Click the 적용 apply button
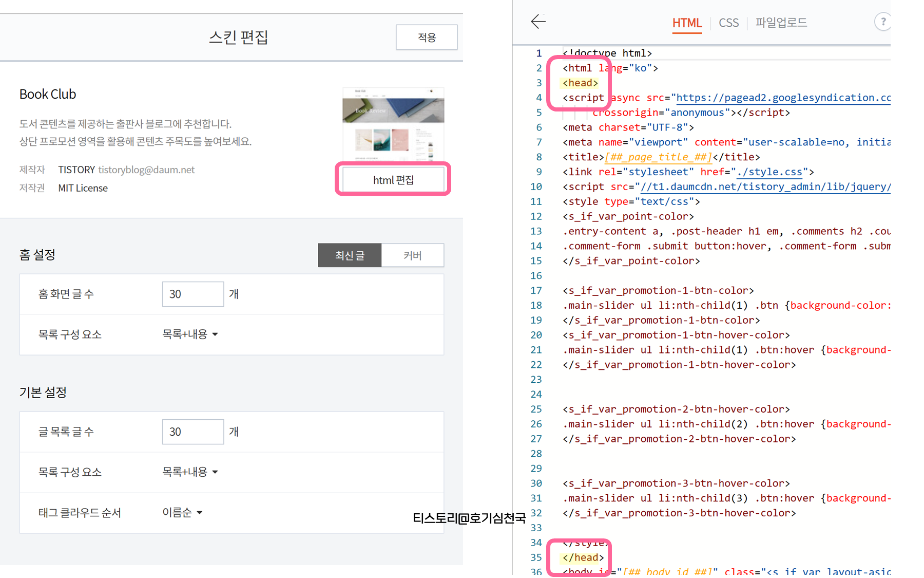 coord(427,38)
